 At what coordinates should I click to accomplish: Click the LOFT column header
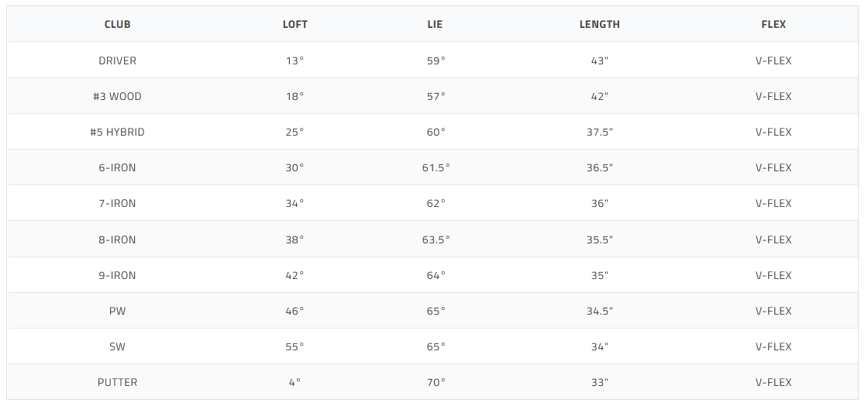pos(294,24)
